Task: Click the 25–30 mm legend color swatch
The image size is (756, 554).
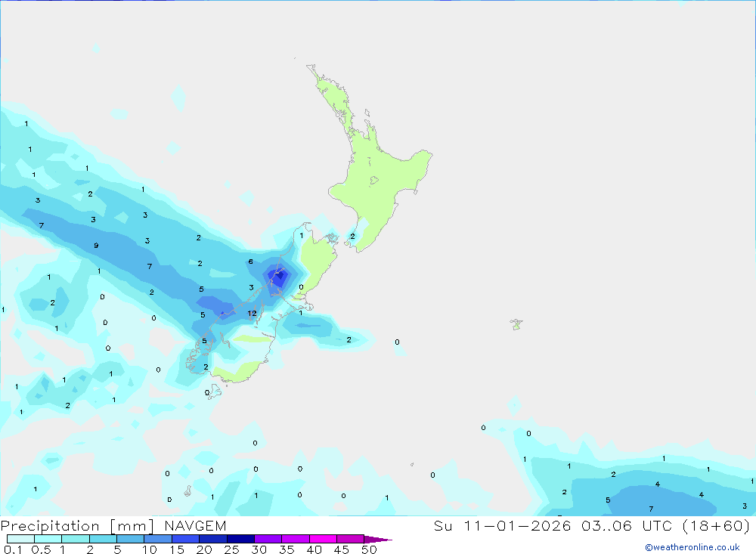Action: [240, 539]
